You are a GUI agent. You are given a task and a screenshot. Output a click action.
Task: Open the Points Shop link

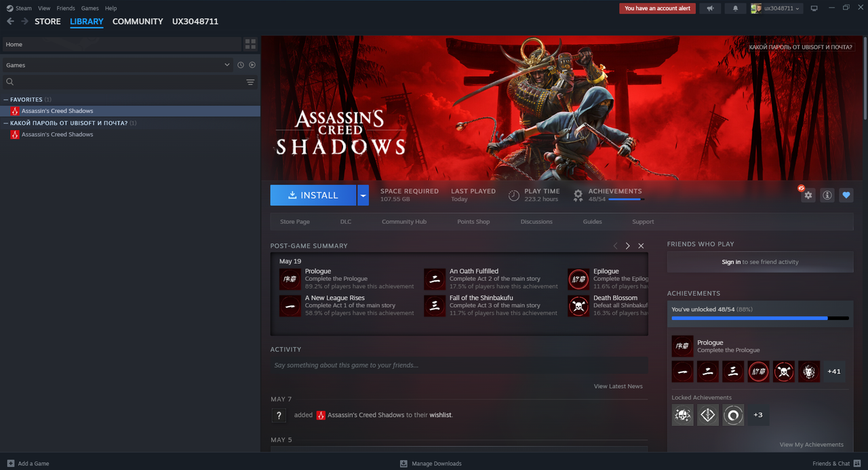(473, 222)
